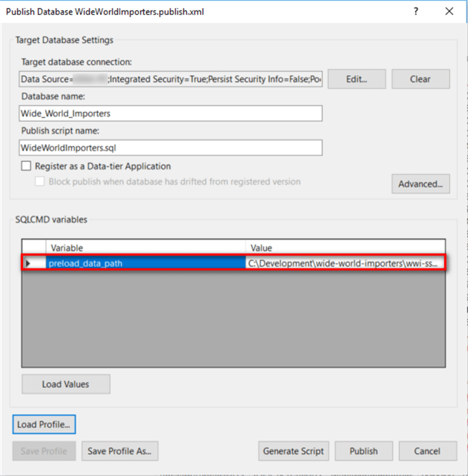The height and width of the screenshot is (476, 468).
Task: Cancel the publish dialog
Action: 428,451
